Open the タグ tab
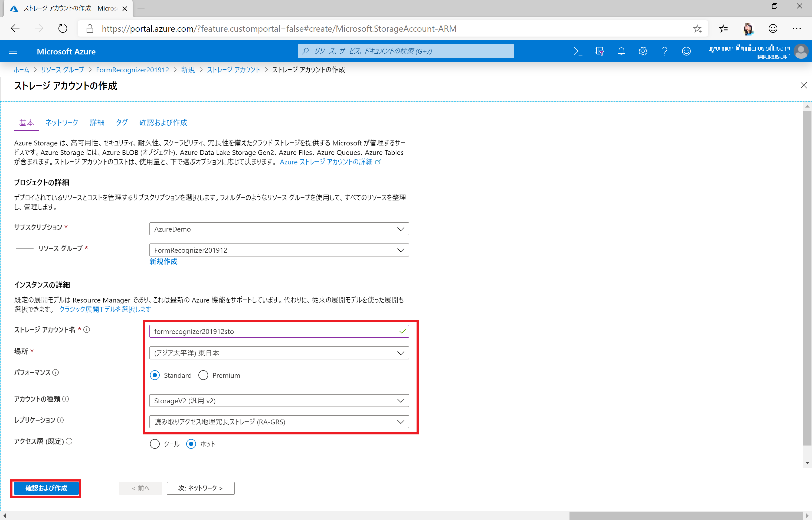This screenshot has width=812, height=520. tap(122, 123)
